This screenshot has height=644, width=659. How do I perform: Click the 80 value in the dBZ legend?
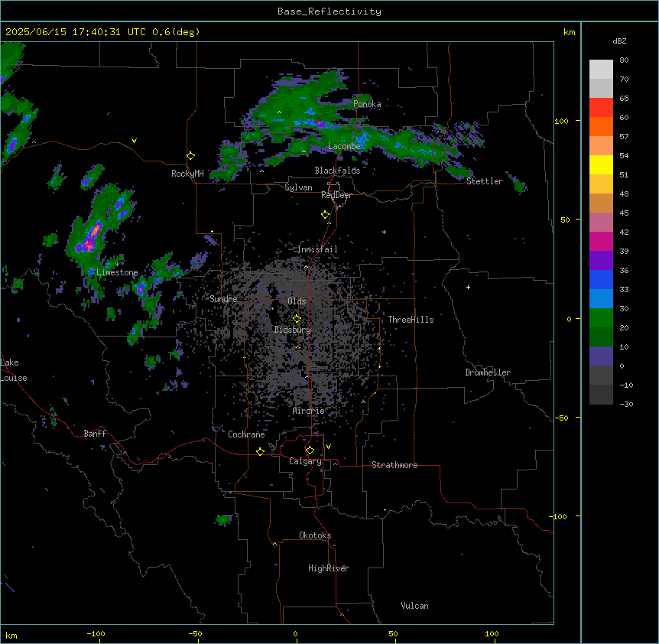point(624,60)
